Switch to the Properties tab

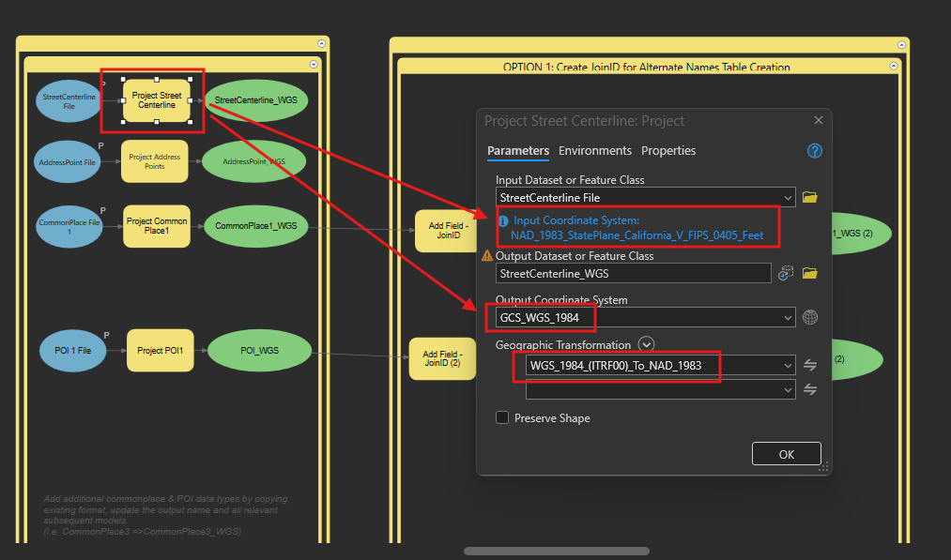668,151
